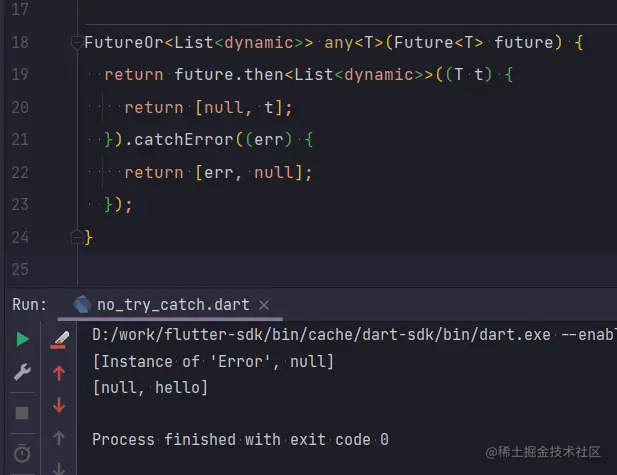Click the dart.exe command path in console
Screen dimensions: 617x475
pyautogui.click(x=320, y=335)
